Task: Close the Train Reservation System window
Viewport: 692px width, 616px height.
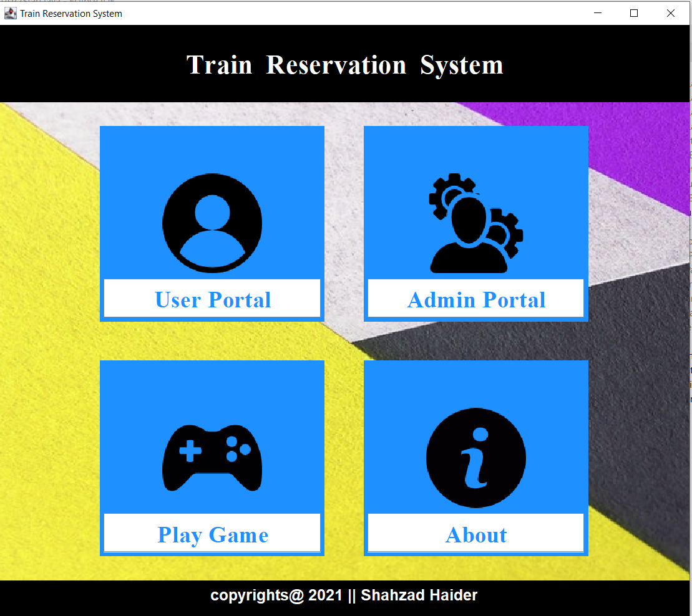Action: (x=670, y=13)
